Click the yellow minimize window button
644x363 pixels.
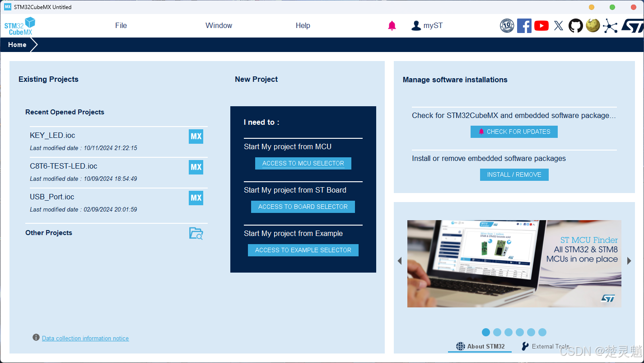tap(592, 7)
